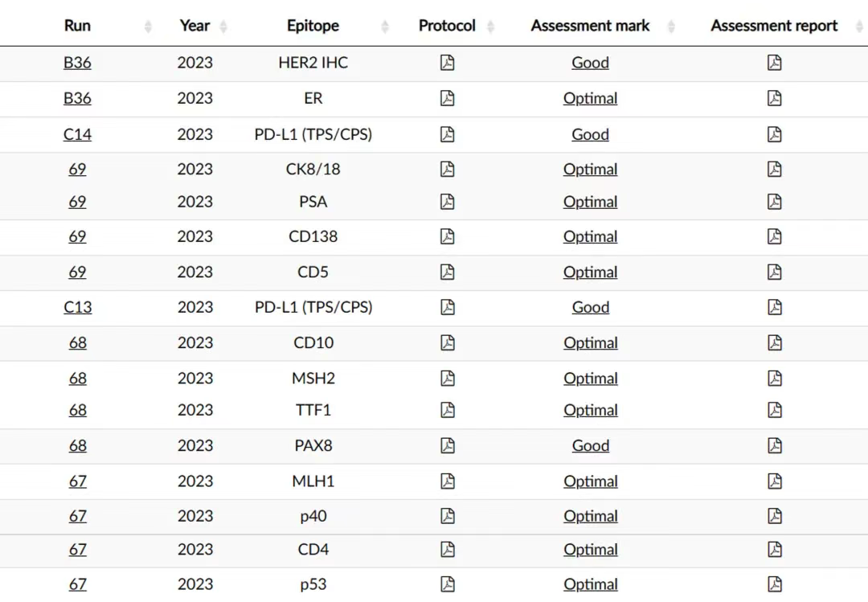Open protocol PDF for p40 row
The image size is (868, 602).
pyautogui.click(x=448, y=516)
